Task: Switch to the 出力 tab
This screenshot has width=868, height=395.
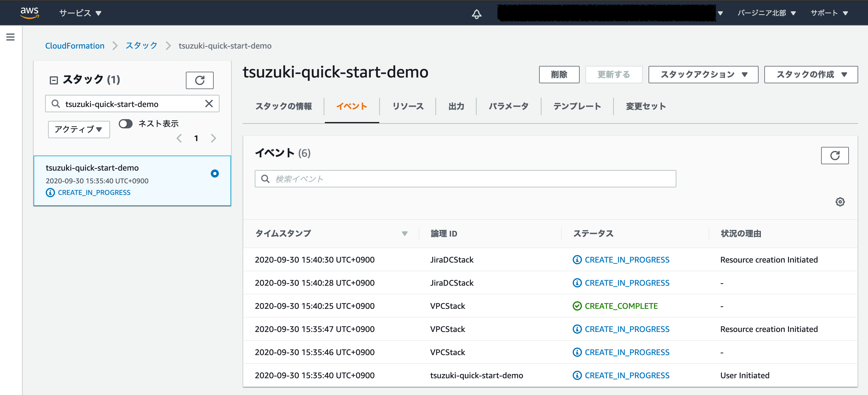Action: (456, 106)
